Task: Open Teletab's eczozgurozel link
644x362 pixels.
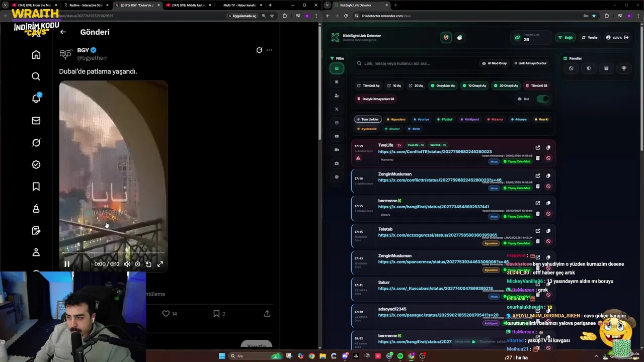Action: click(x=438, y=235)
